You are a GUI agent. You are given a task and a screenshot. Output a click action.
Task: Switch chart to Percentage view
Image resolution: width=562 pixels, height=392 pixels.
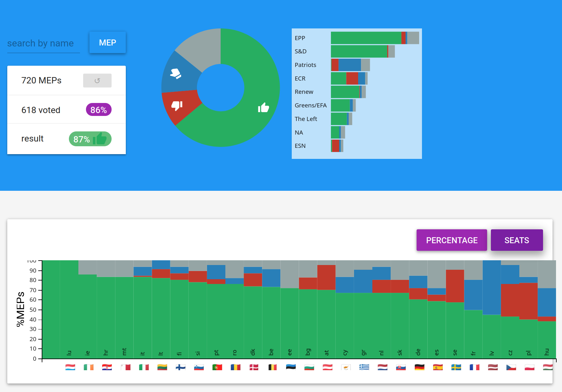tap(451, 240)
